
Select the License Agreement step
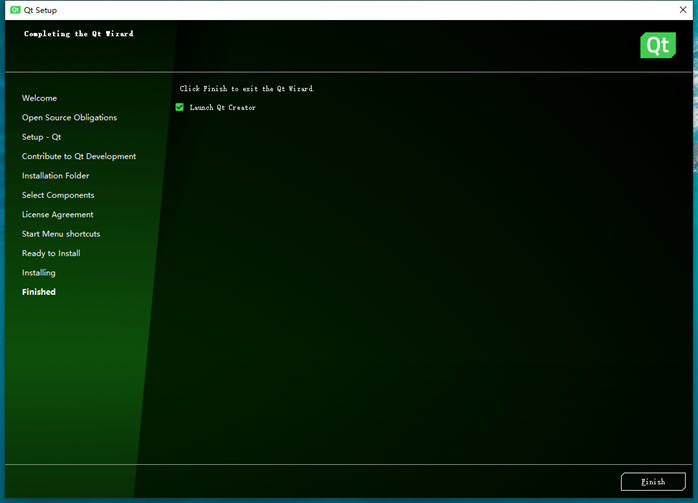coord(57,215)
